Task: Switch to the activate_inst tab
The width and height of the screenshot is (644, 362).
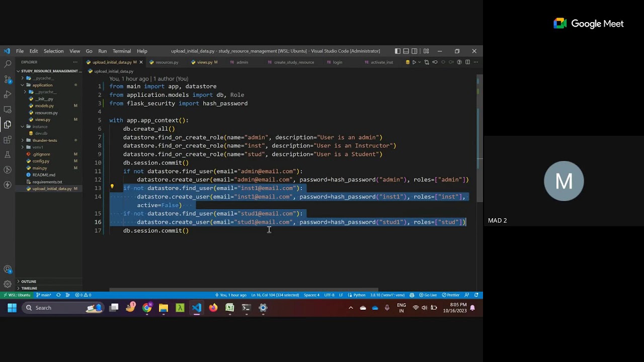Action: (x=382, y=62)
